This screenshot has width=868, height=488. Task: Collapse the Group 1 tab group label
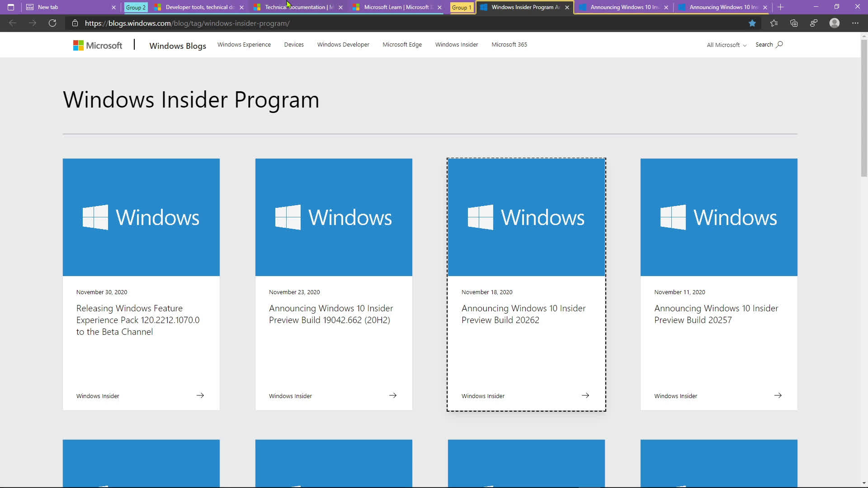462,7
